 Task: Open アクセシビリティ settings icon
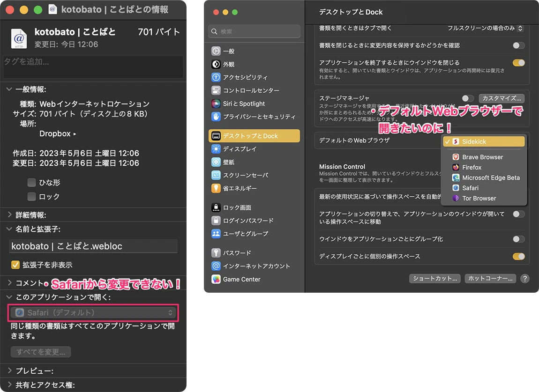216,77
